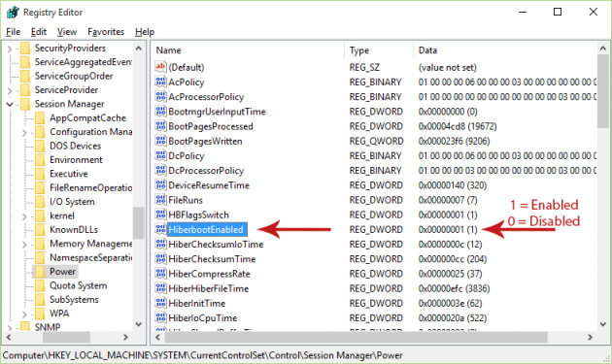612x364 pixels.
Task: Click the HiberCompressRate value icon
Action: click(160, 273)
